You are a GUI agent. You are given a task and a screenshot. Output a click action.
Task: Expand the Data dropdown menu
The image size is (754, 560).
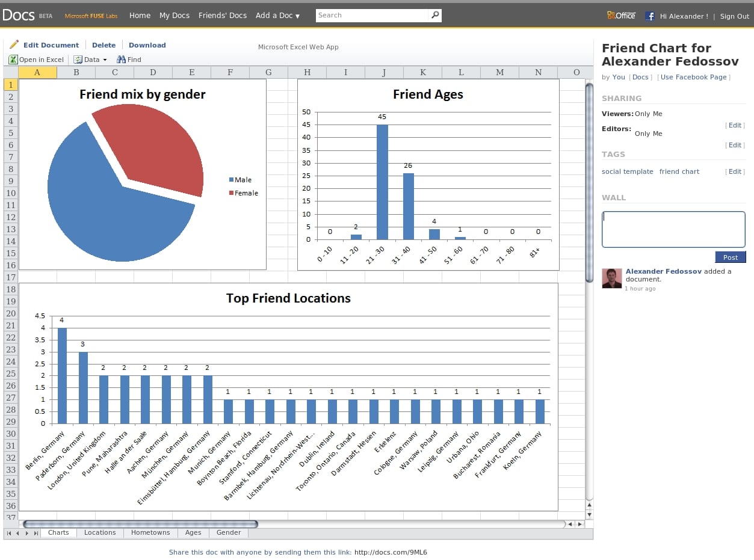90,60
